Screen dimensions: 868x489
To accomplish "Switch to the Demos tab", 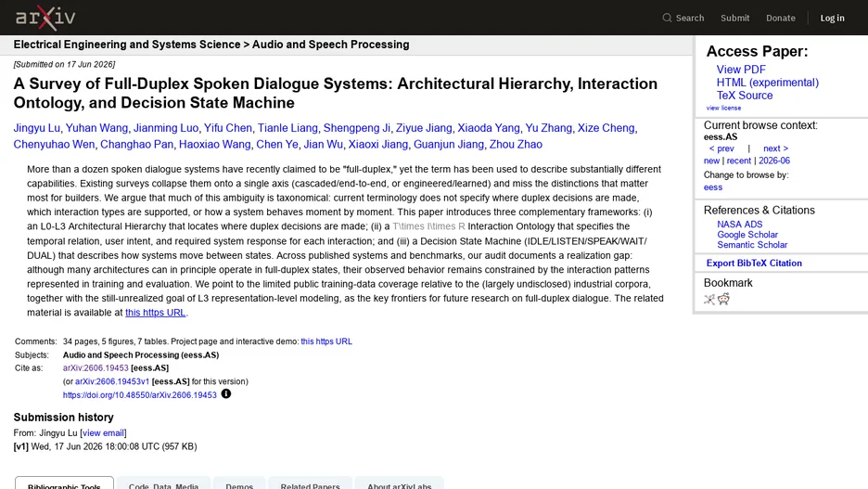I will [239, 483].
